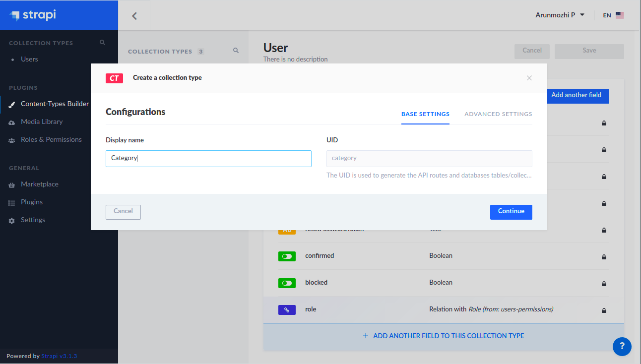Click the Media Library cloud icon
Viewport: 641px width, 364px height.
12,122
